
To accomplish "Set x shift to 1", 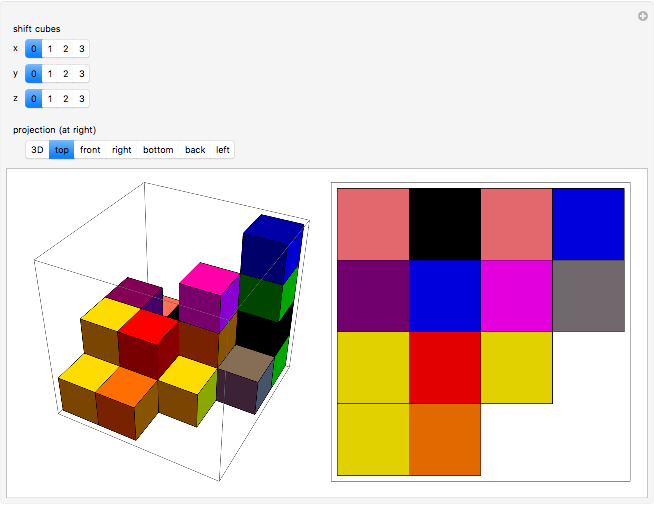I will pos(49,48).
